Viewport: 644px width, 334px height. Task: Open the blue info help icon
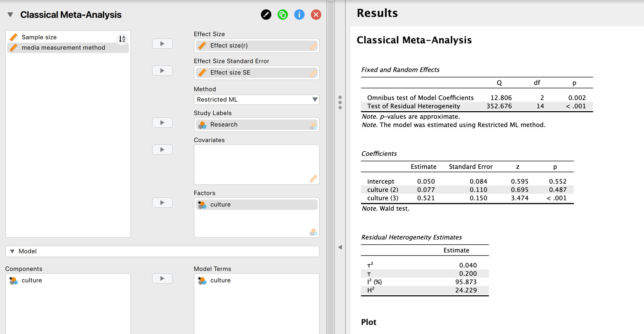point(299,15)
